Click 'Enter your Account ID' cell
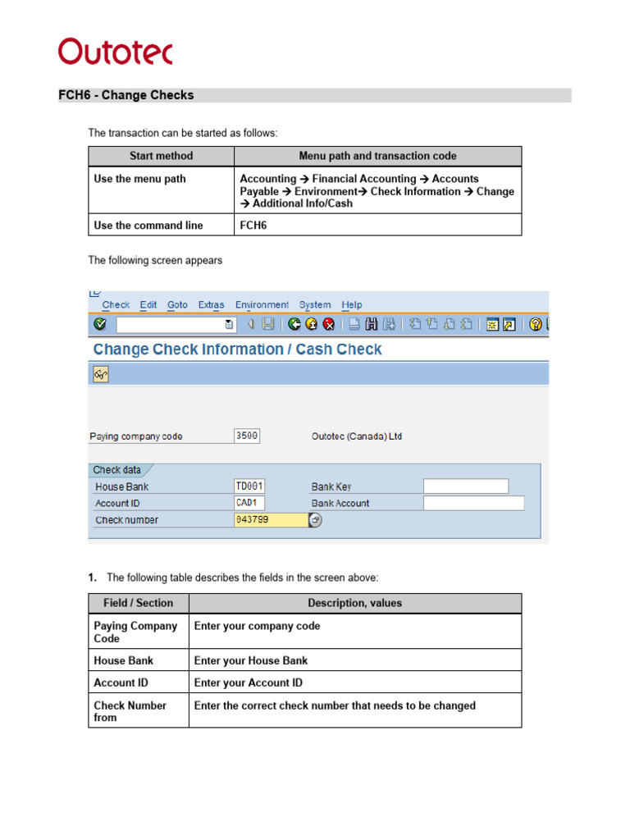The width and height of the screenshot is (630, 840). click(x=355, y=682)
